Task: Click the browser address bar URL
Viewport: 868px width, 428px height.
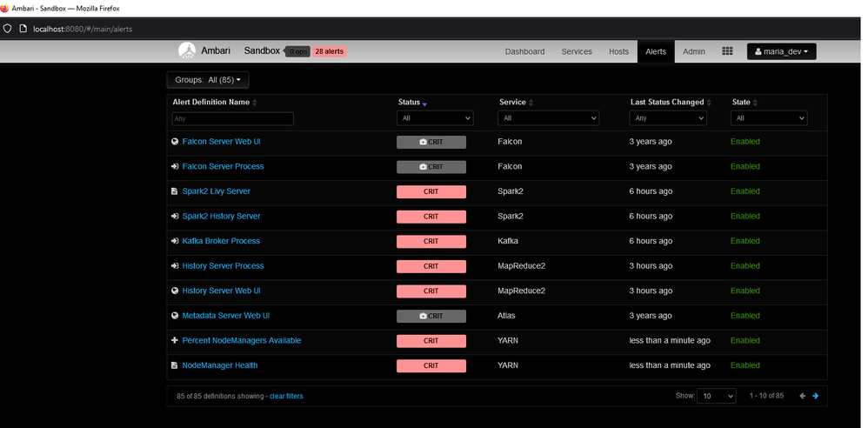Action: (x=83, y=29)
